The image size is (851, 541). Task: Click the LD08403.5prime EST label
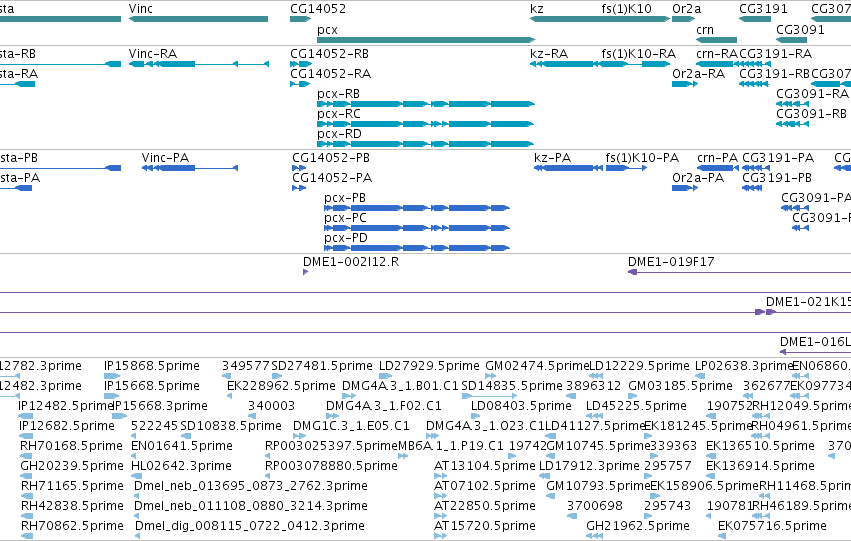tap(521, 406)
